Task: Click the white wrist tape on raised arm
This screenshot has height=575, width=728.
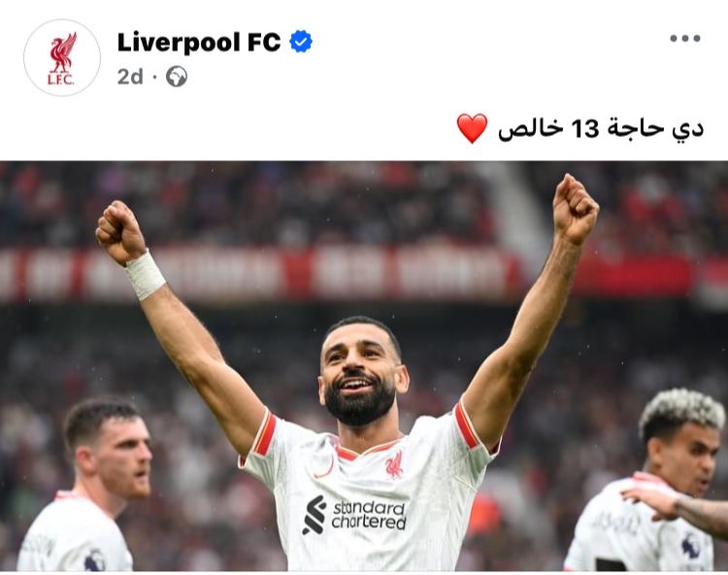Action: [145, 276]
